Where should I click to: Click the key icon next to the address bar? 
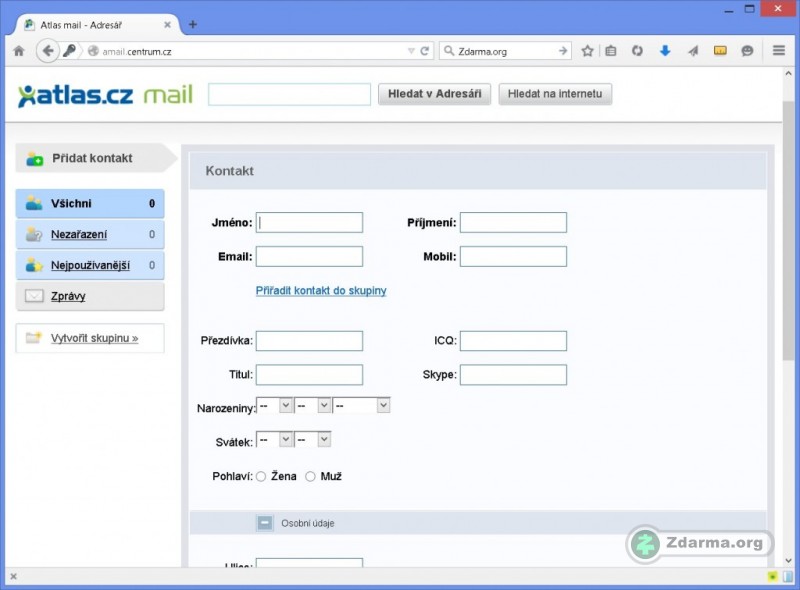pyautogui.click(x=69, y=51)
